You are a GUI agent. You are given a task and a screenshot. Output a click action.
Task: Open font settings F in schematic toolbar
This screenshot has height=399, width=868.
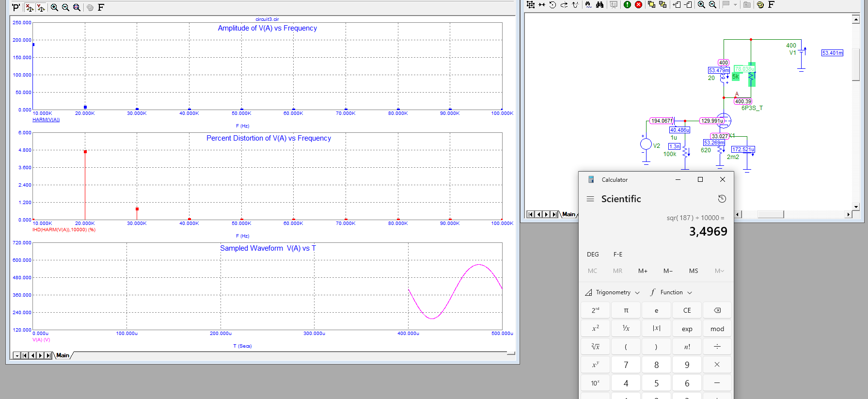[x=771, y=4]
